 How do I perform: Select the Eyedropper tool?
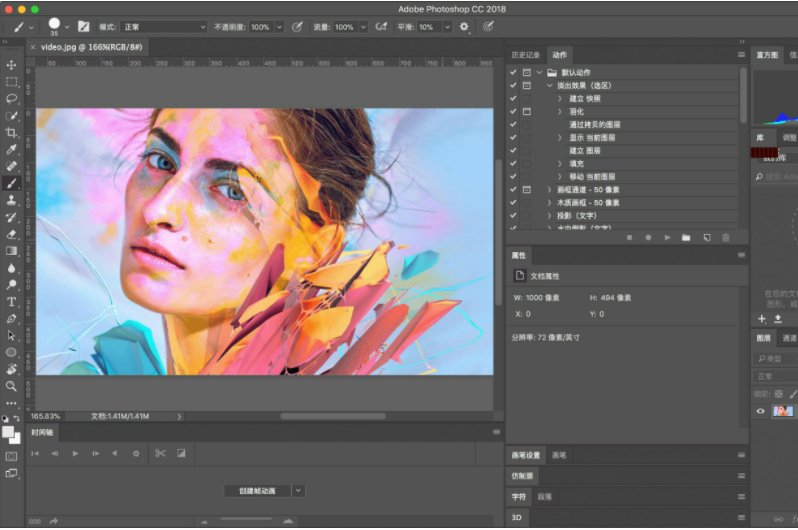tap(12, 149)
